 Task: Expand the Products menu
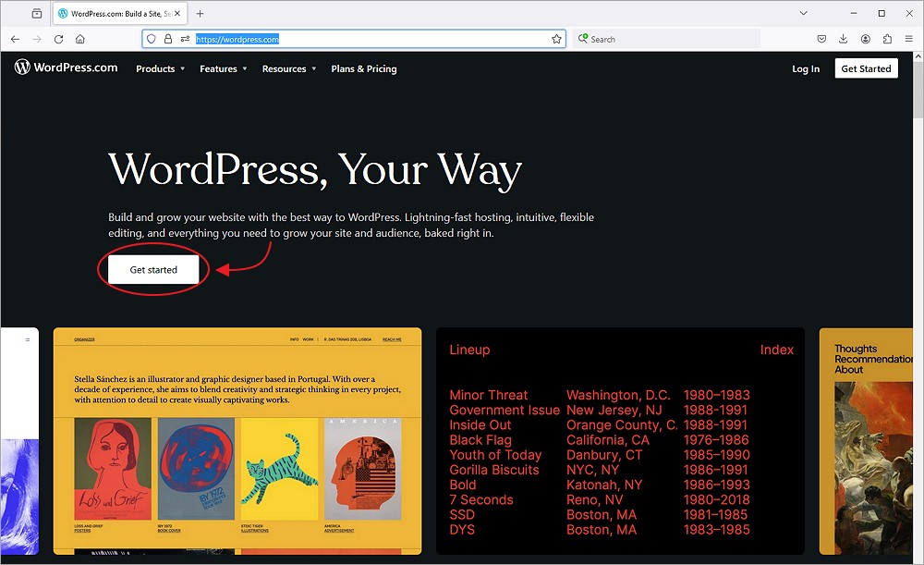click(160, 68)
